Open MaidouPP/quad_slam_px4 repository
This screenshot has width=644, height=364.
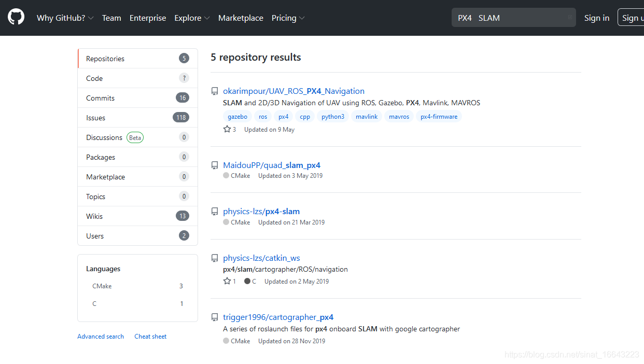[272, 165]
